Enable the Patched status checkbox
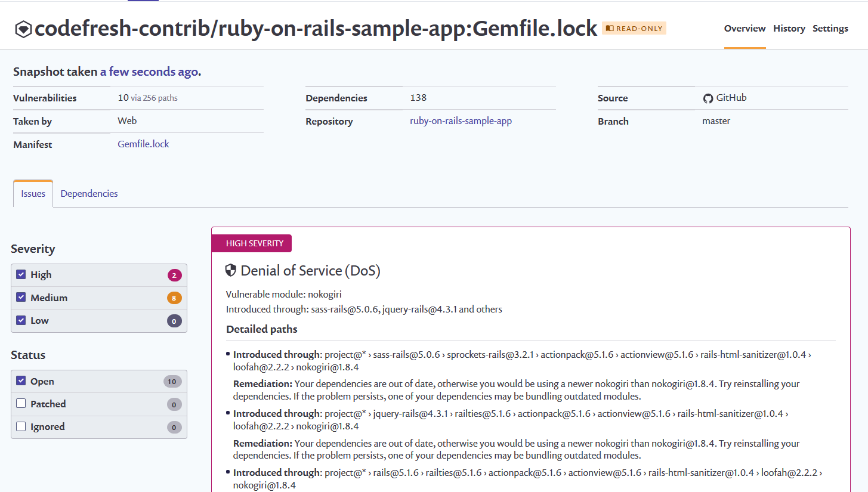This screenshot has height=492, width=868. (21, 404)
